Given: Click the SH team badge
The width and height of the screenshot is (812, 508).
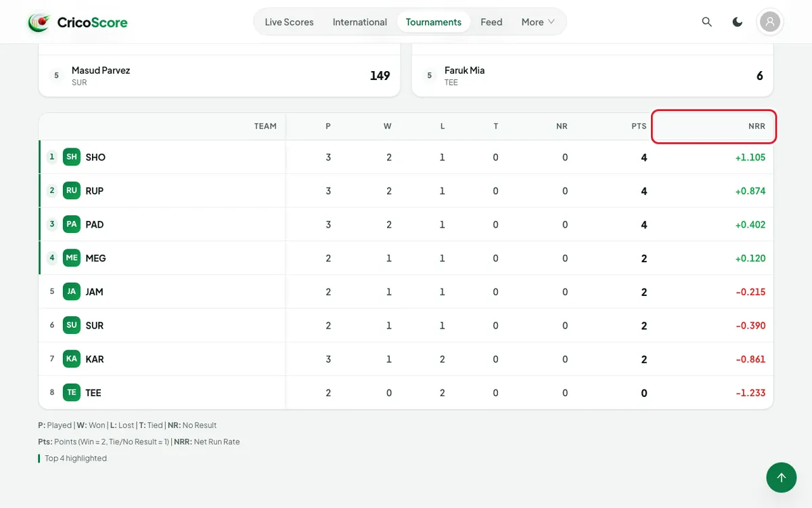Looking at the screenshot, I should (72, 157).
